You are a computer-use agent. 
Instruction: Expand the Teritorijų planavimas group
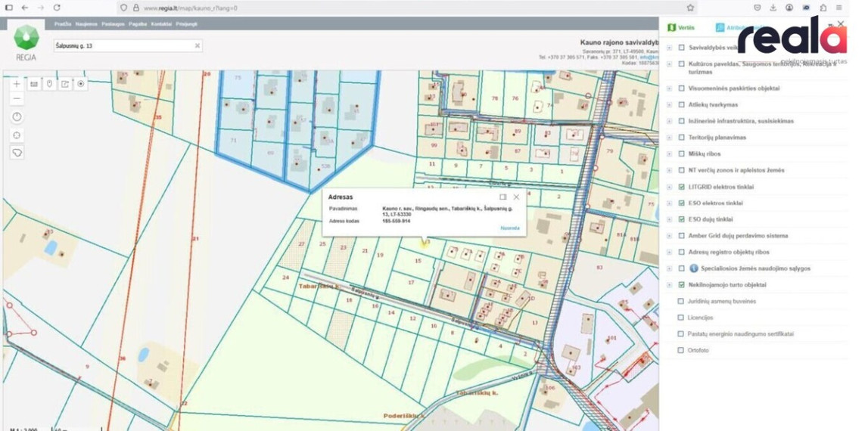(x=669, y=137)
